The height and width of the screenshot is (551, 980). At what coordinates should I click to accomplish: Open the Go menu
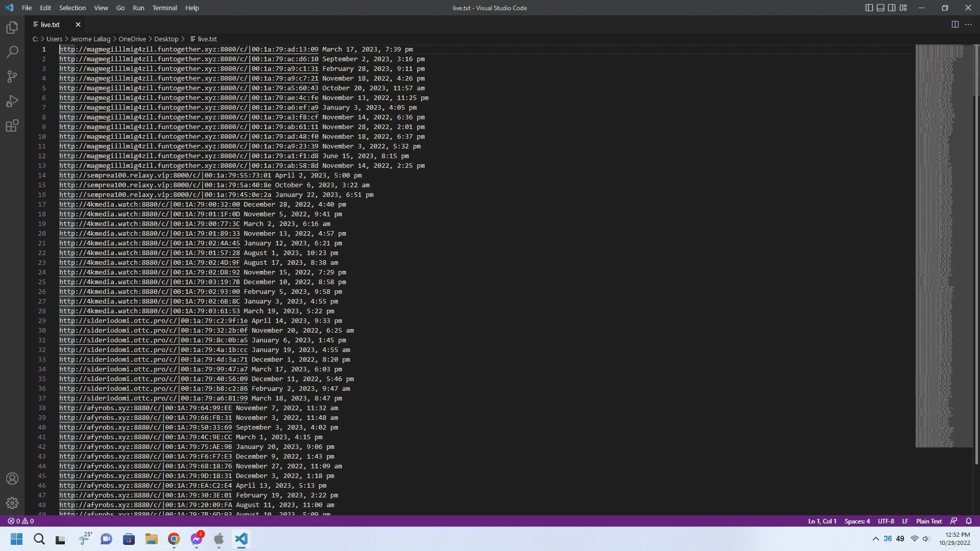tap(120, 8)
